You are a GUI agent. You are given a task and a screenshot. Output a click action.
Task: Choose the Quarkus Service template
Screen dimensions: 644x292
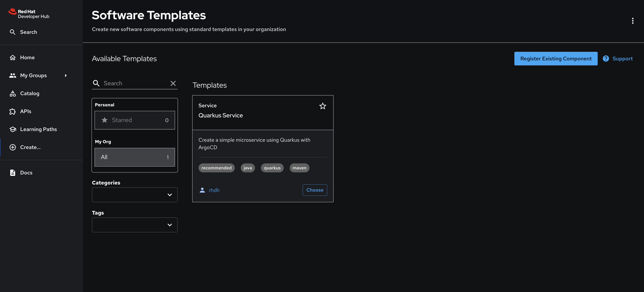tap(315, 190)
